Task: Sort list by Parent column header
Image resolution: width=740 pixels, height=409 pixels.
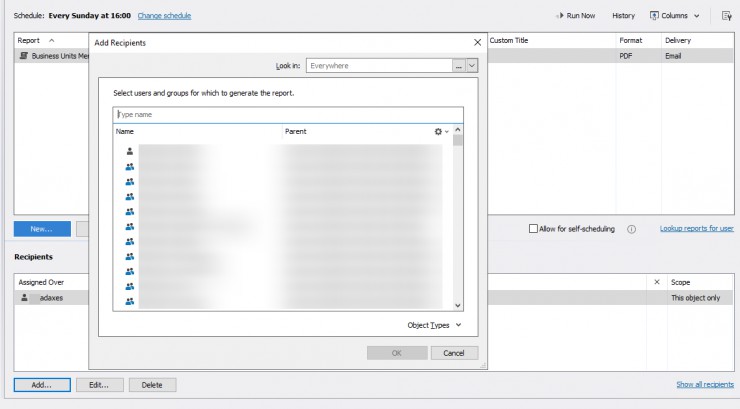Action: tap(295, 131)
